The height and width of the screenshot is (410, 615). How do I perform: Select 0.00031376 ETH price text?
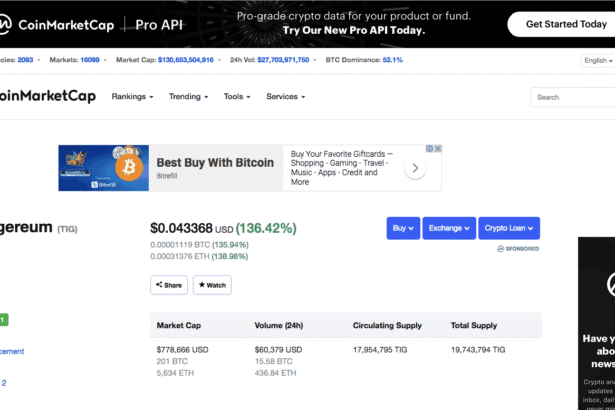point(180,256)
